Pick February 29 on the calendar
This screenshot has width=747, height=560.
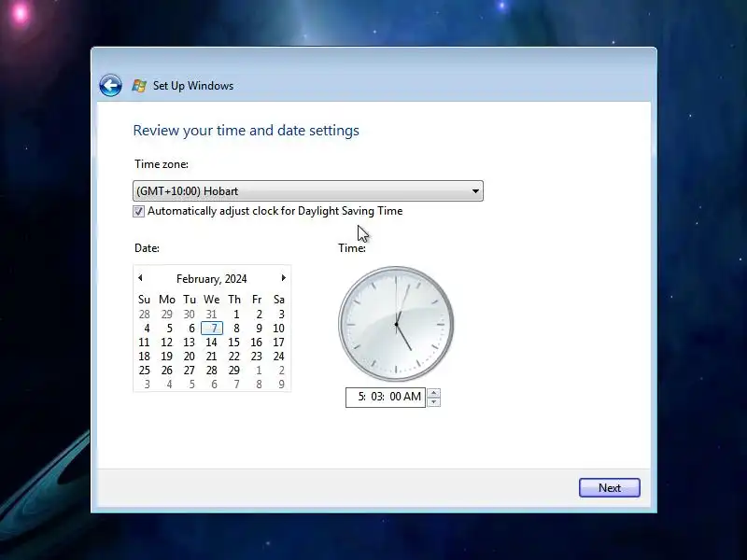234,370
